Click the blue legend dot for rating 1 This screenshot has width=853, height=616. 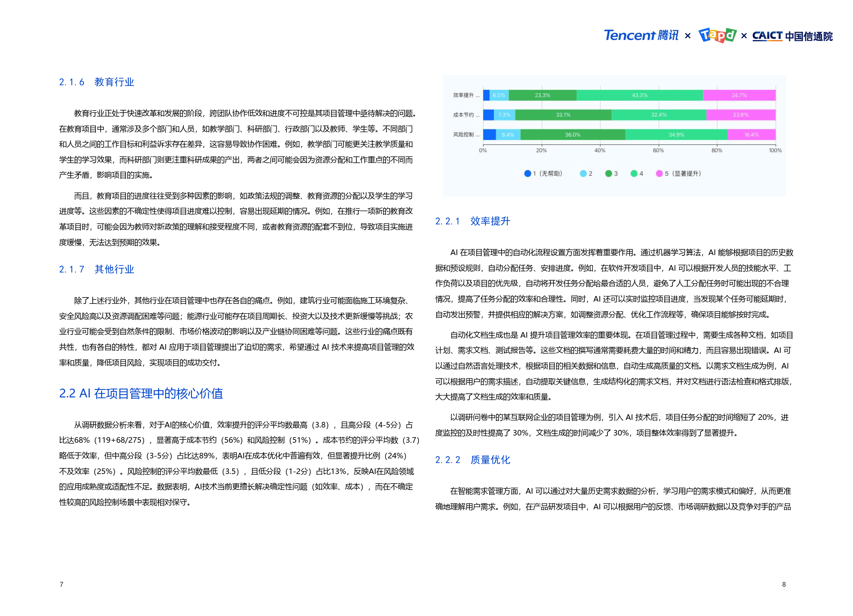(x=528, y=174)
